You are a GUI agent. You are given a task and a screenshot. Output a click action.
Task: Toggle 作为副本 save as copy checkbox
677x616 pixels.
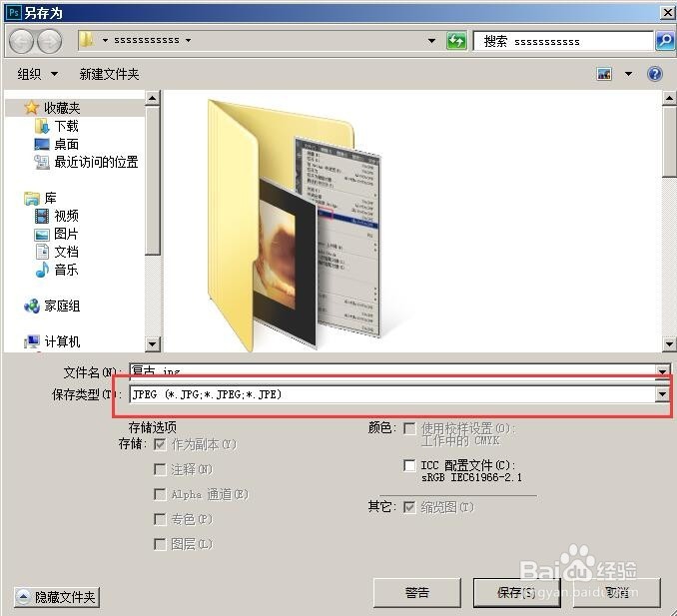(x=160, y=444)
